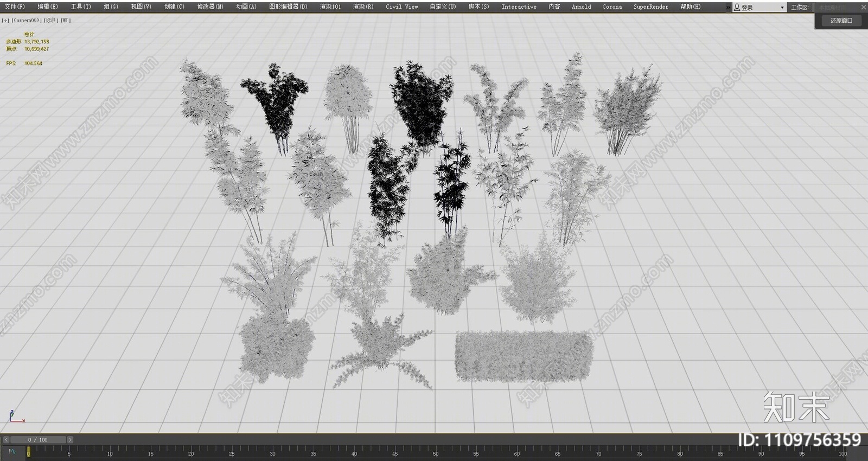Open the 动画(A) menu
This screenshot has width=868, height=461.
click(x=246, y=7)
